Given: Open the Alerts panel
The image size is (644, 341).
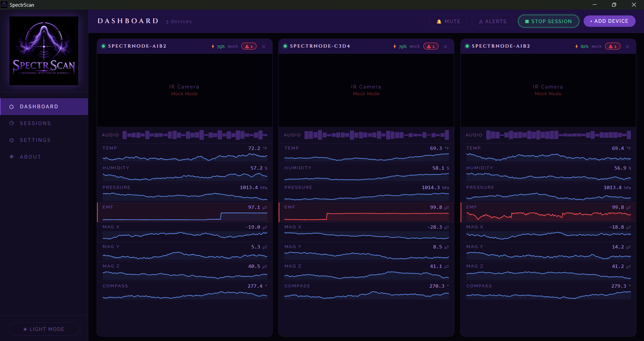Looking at the screenshot, I should 493,21.
